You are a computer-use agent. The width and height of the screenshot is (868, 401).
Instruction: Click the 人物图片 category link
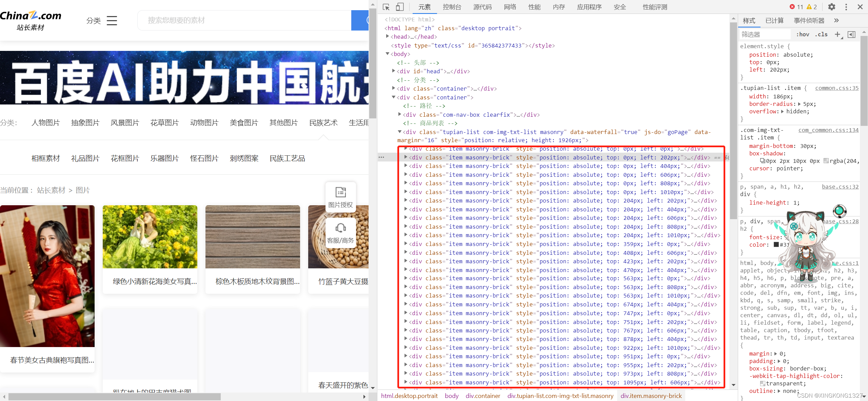coord(46,123)
